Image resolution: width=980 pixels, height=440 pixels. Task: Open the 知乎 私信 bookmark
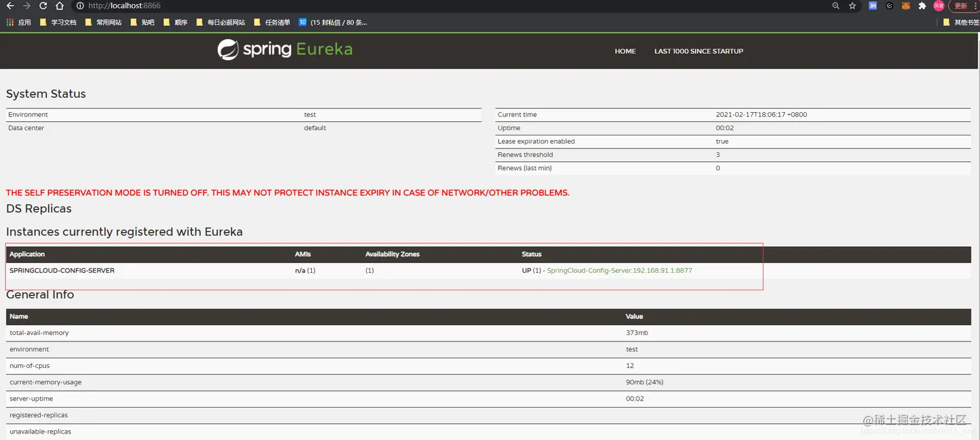(333, 22)
